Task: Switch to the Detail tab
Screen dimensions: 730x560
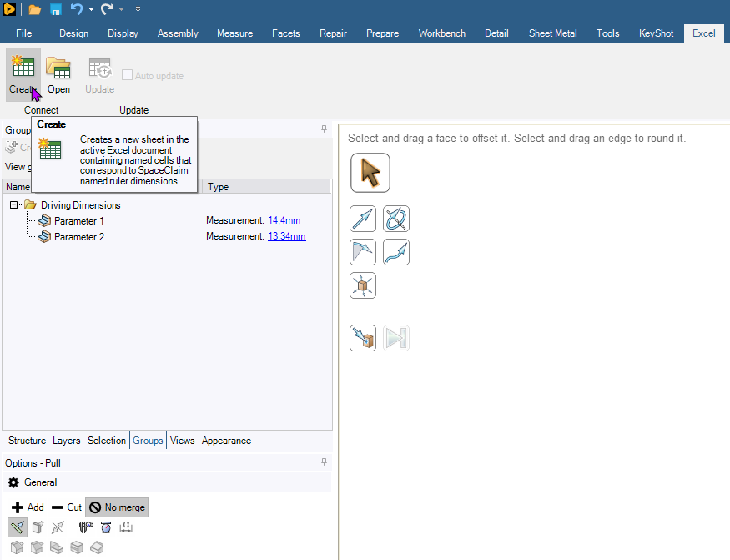Action: (x=496, y=33)
